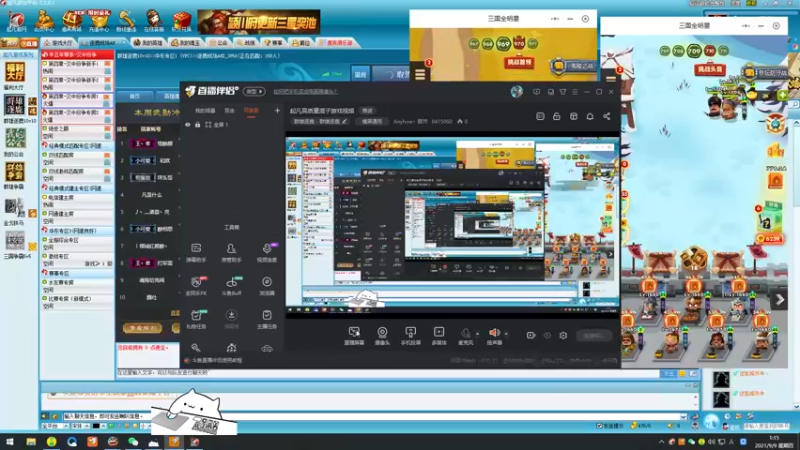Edit the stream category with the pencil icon
Screen dimensions: 800x450
(x=344, y=121)
